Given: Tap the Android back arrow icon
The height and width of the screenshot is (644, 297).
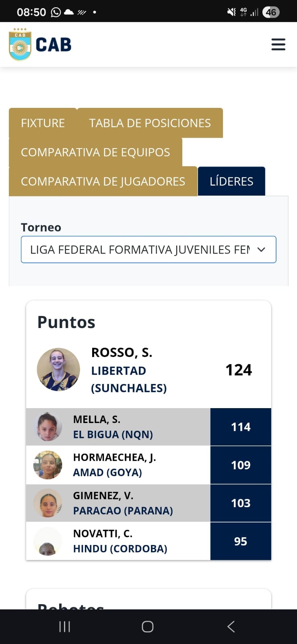Looking at the screenshot, I should click(x=231, y=626).
